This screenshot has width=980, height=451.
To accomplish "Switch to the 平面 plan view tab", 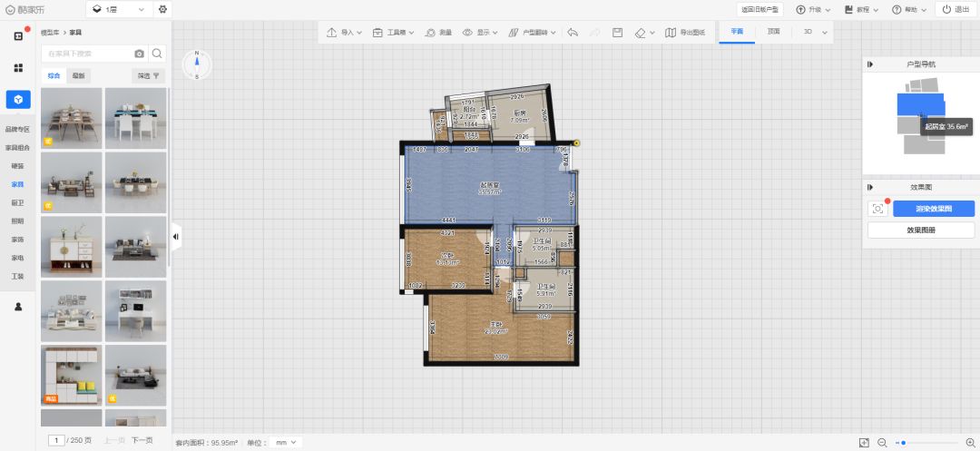I will (x=737, y=31).
